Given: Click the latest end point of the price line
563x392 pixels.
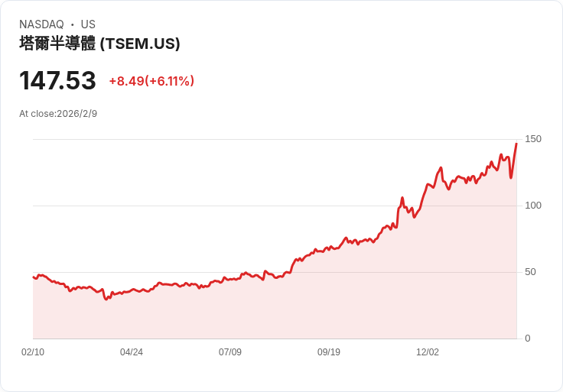Looking at the screenshot, I should pyautogui.click(x=516, y=144).
